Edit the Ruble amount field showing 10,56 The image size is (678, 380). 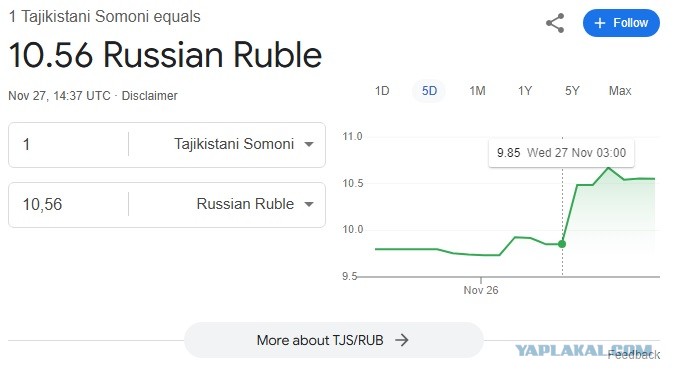pyautogui.click(x=68, y=204)
